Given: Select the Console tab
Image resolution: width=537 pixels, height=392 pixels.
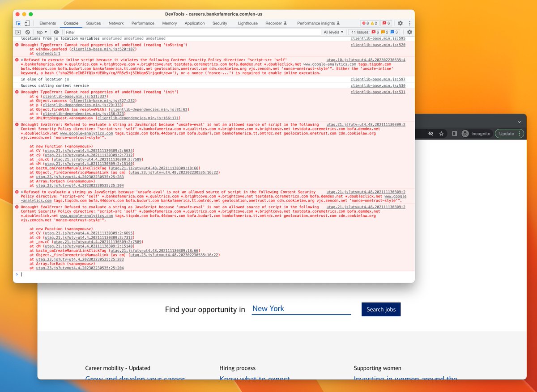Looking at the screenshot, I should 71,23.
